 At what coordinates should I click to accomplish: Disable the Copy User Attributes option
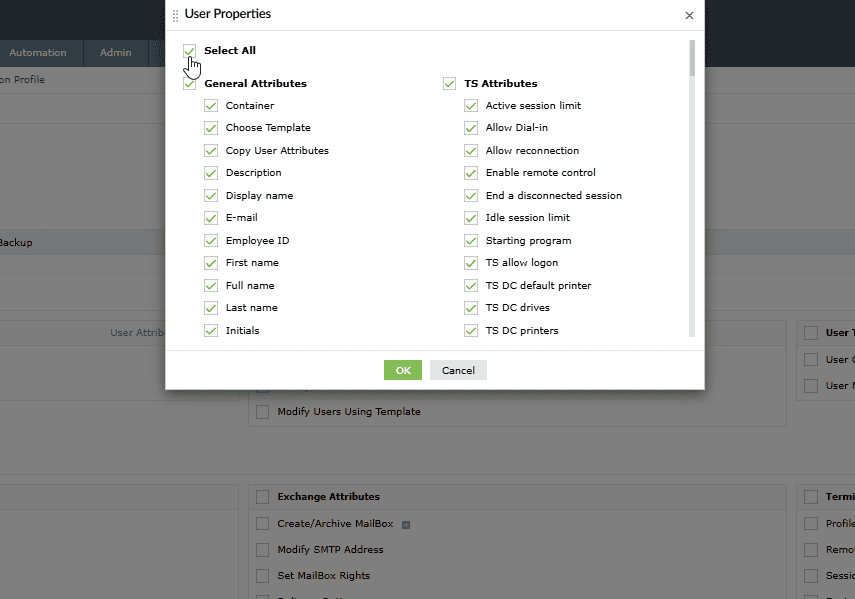(x=211, y=151)
